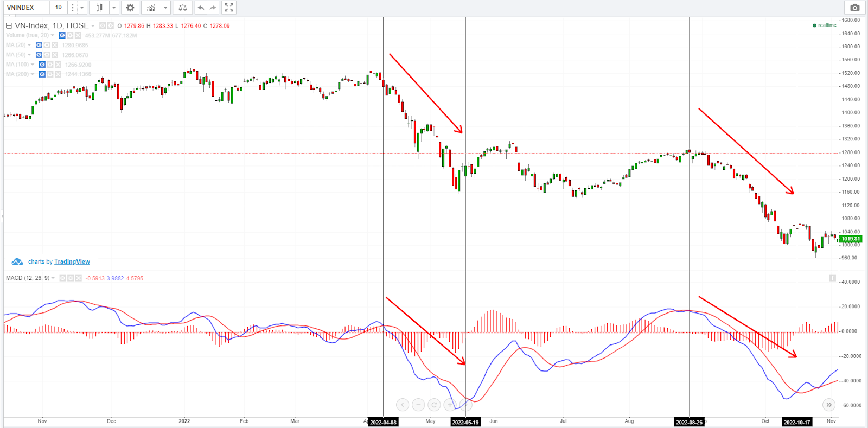Screen dimensions: 868x428
Task: Click the close value 1278.09
Action: (220, 26)
